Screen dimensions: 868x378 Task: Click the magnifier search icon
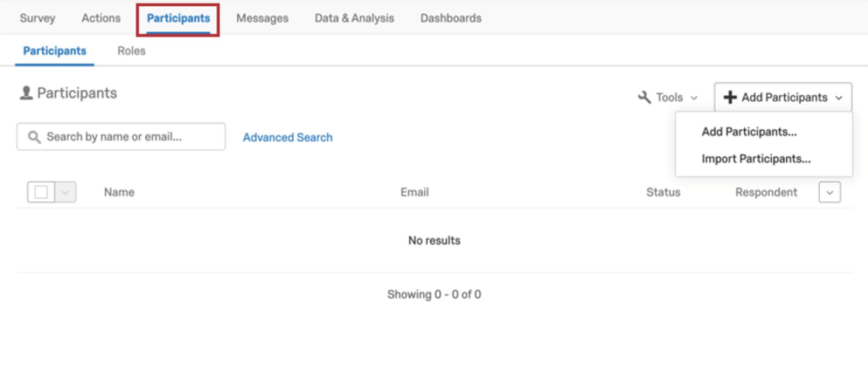(x=34, y=137)
